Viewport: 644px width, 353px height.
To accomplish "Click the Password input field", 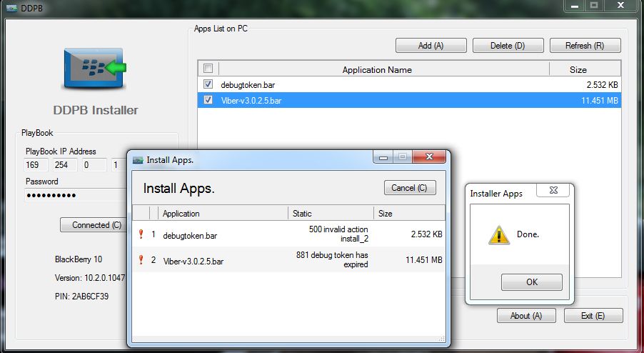I will coord(76,195).
